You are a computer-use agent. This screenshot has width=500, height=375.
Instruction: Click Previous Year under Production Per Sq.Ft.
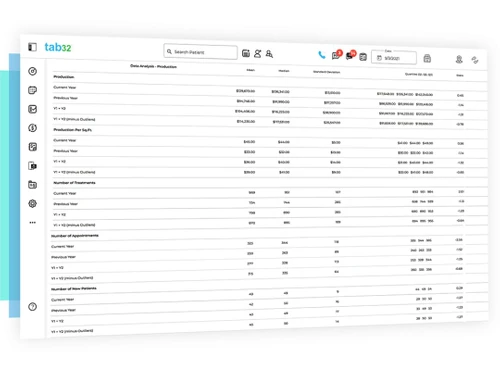(65, 151)
